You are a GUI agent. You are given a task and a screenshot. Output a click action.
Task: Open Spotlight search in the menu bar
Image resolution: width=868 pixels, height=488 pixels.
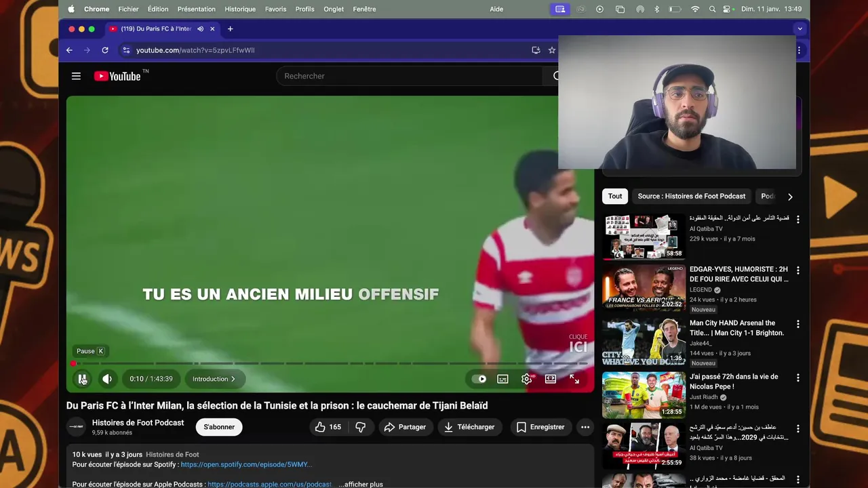[x=712, y=9]
